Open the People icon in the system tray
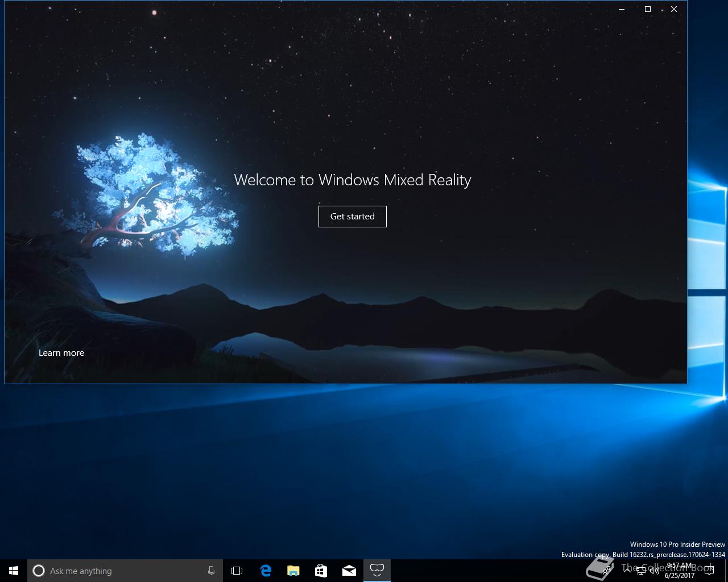Screen dimensions: 728x582 (606, 571)
